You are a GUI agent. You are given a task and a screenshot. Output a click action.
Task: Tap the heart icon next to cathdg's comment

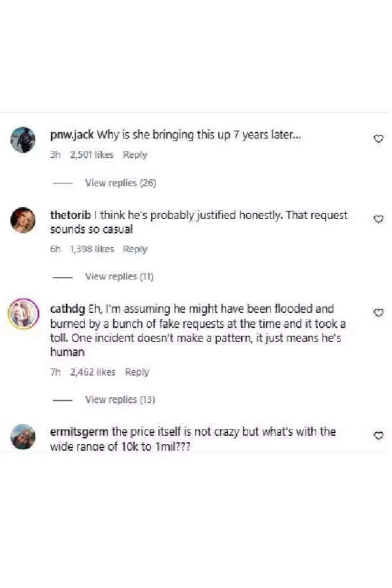(379, 311)
